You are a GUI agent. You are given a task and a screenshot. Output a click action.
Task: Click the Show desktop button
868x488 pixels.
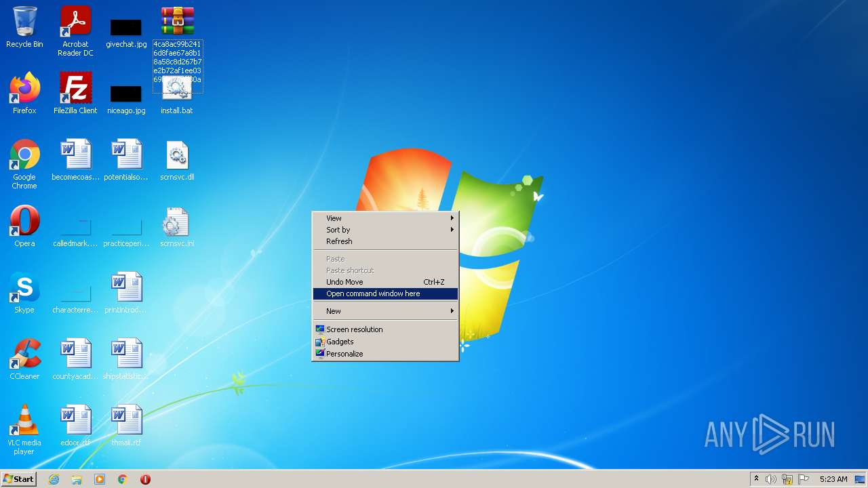coord(861,479)
